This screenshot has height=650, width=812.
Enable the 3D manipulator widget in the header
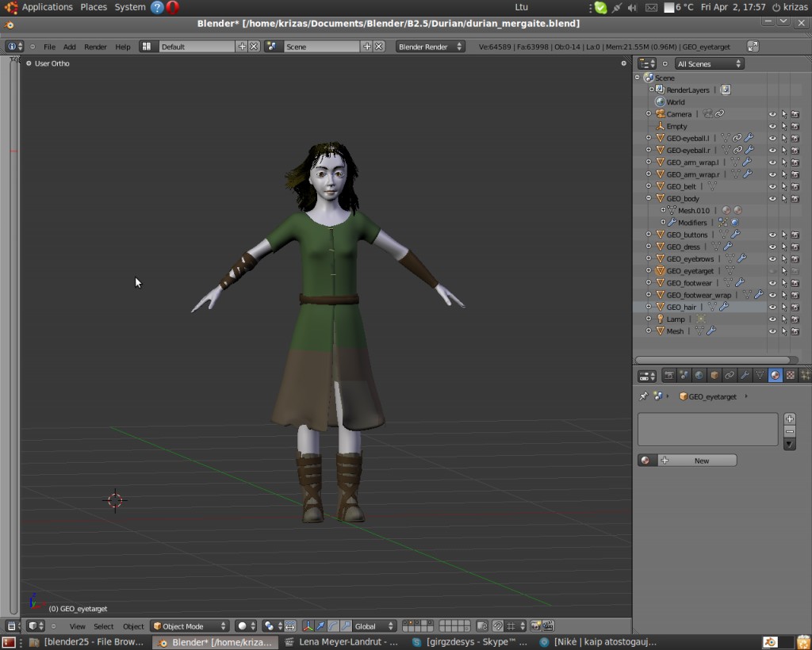tap(308, 626)
